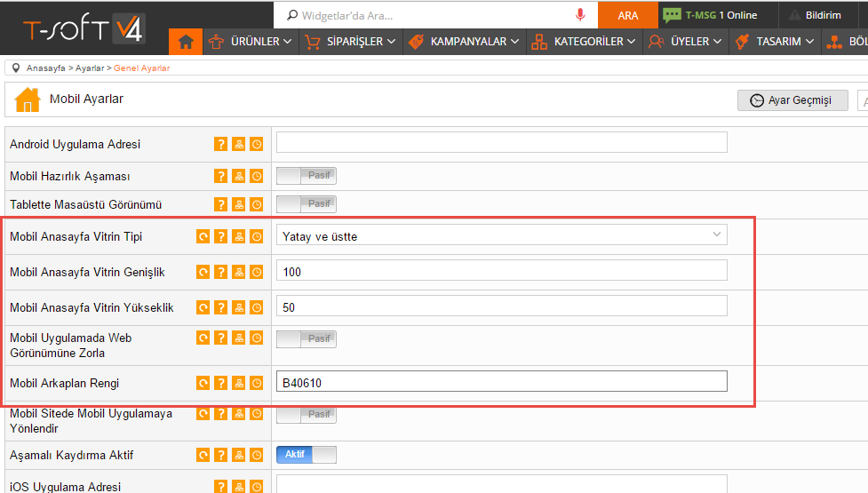
Task: Open help for Mobil Hazırlık Aşaması
Action: 221,177
